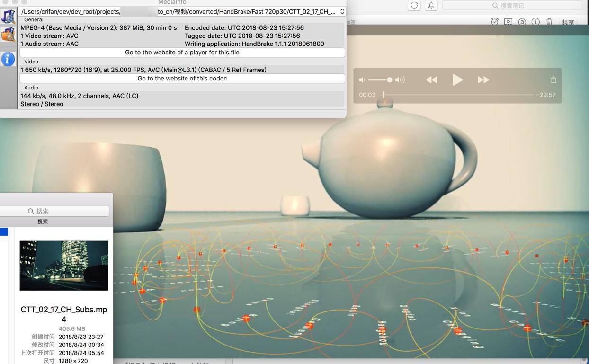Click the dimensions value 1280 × 720
589x364 pixels.
pos(73,361)
